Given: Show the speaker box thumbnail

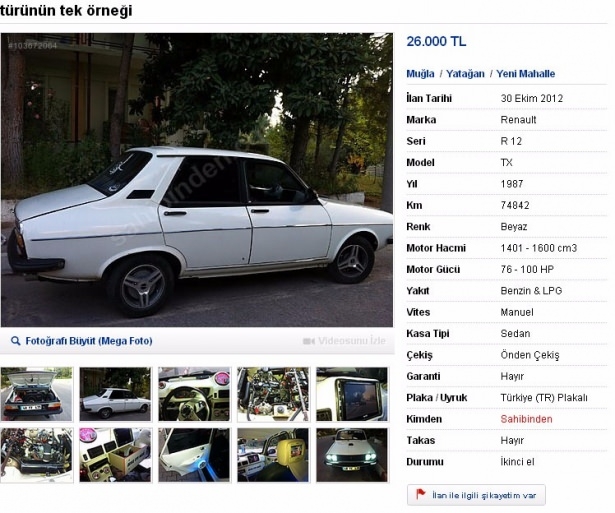Looking at the screenshot, I should [x=115, y=455].
